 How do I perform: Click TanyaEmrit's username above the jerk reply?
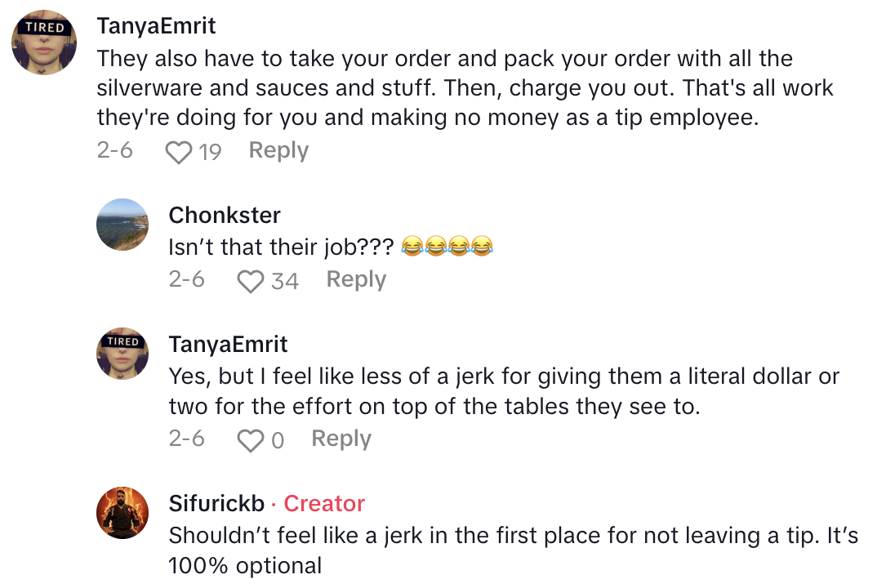coord(228,344)
